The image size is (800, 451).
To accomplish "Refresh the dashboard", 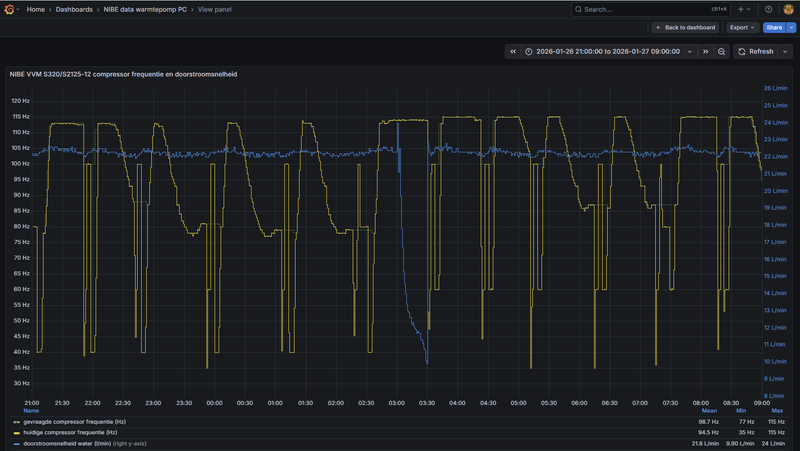I will [x=756, y=52].
